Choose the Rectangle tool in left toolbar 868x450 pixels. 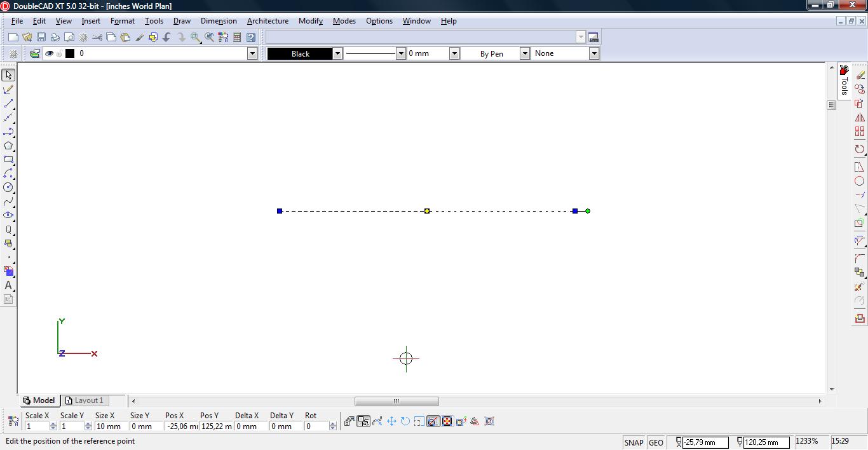point(8,160)
